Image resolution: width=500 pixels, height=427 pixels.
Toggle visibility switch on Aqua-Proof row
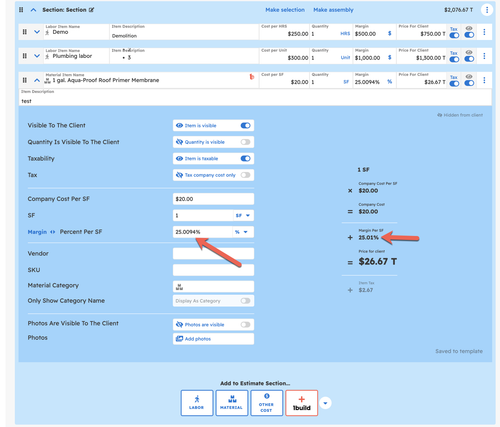pos(469,83)
